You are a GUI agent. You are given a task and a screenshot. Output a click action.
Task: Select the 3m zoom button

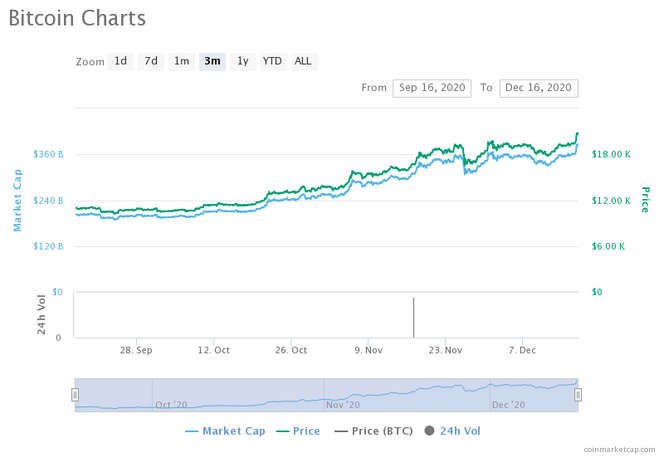coord(212,61)
